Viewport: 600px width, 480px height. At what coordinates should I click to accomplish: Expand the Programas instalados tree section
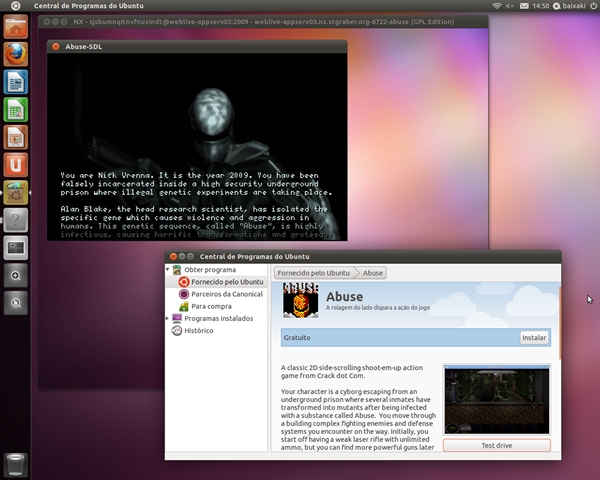click(x=169, y=318)
